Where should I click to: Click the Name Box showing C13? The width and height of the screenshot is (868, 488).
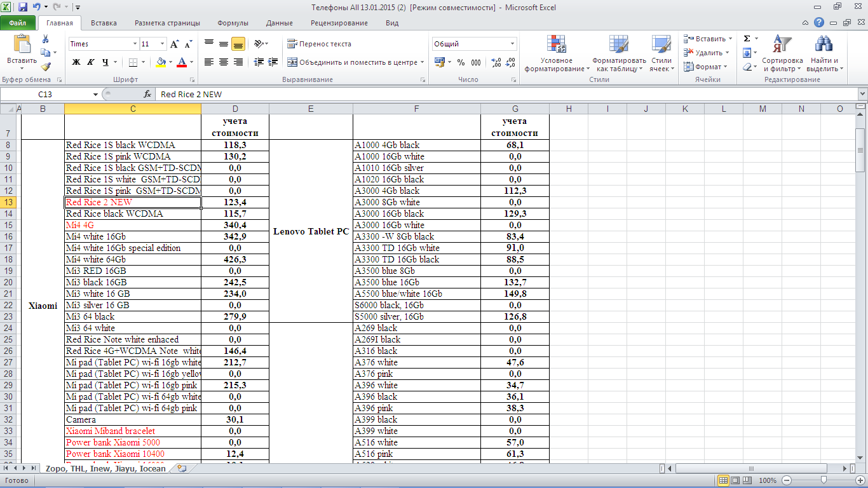[46, 94]
